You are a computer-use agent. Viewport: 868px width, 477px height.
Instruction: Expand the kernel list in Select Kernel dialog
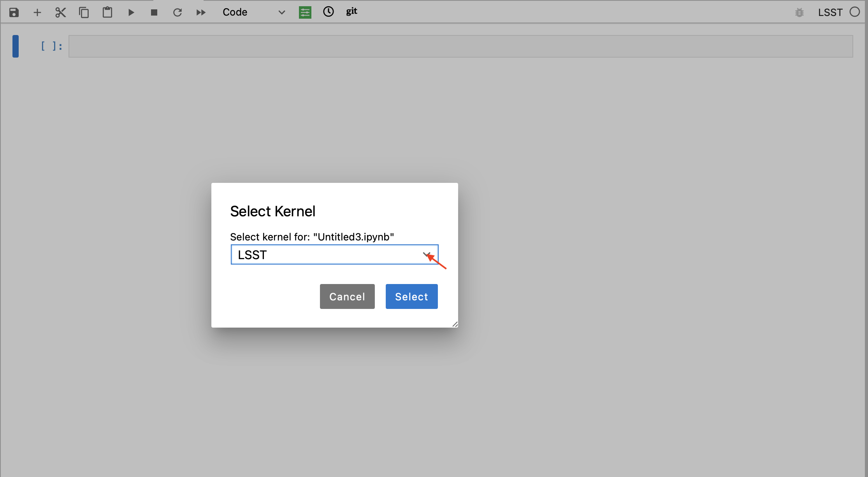[x=427, y=254]
